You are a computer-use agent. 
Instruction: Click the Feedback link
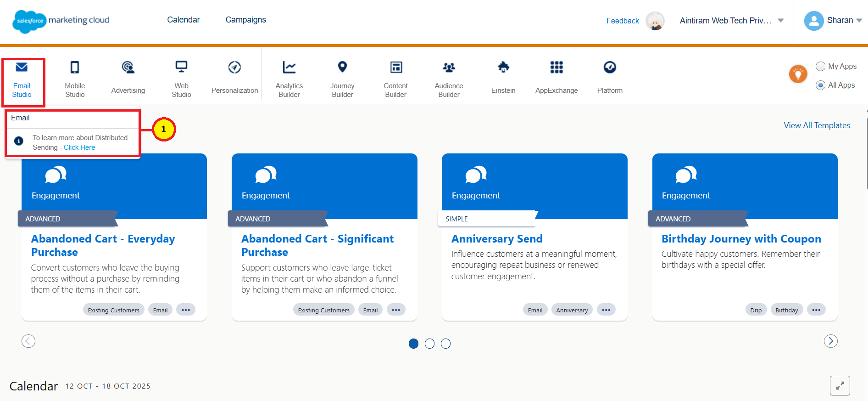[623, 21]
